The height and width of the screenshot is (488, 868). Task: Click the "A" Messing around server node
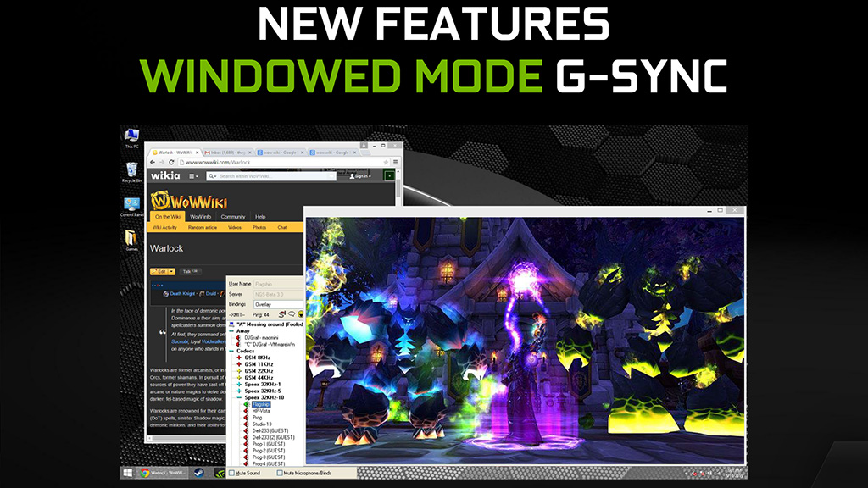[270, 324]
